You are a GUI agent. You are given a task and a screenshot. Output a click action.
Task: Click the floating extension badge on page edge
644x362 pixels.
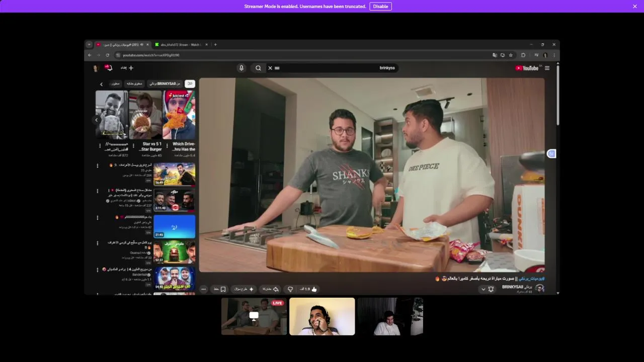point(551,154)
